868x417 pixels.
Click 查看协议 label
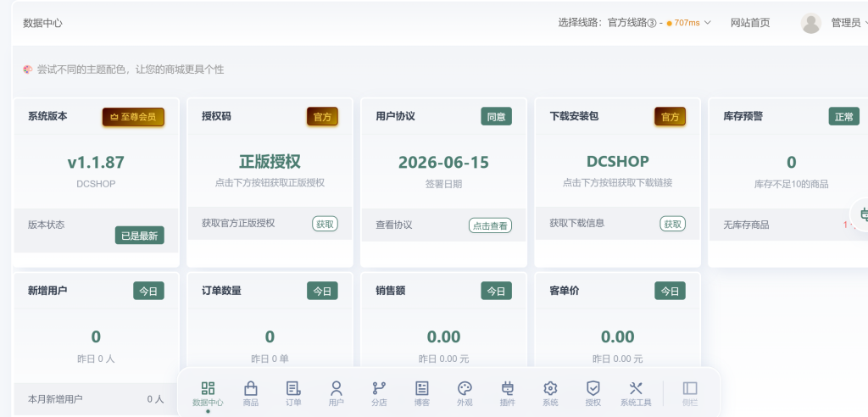coord(394,225)
